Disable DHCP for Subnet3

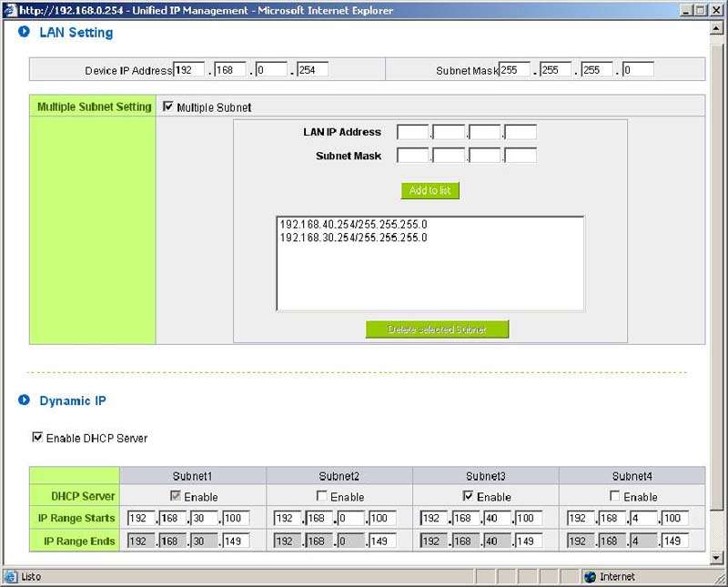[x=469, y=496]
